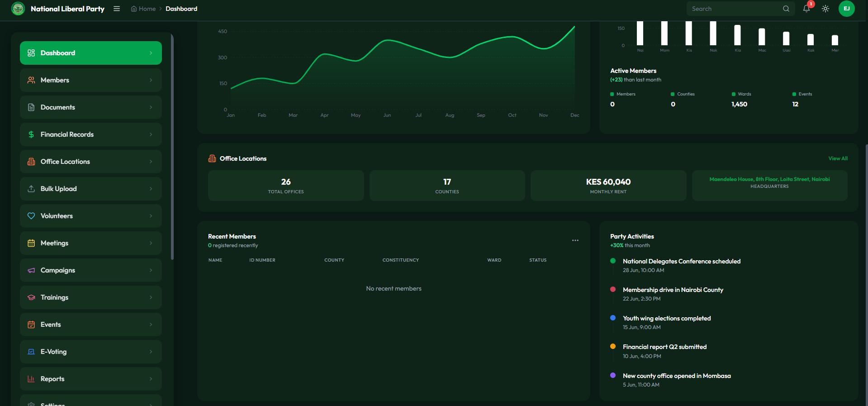Click the Financial Records dollar icon
The height and width of the screenshot is (406, 868).
31,134
